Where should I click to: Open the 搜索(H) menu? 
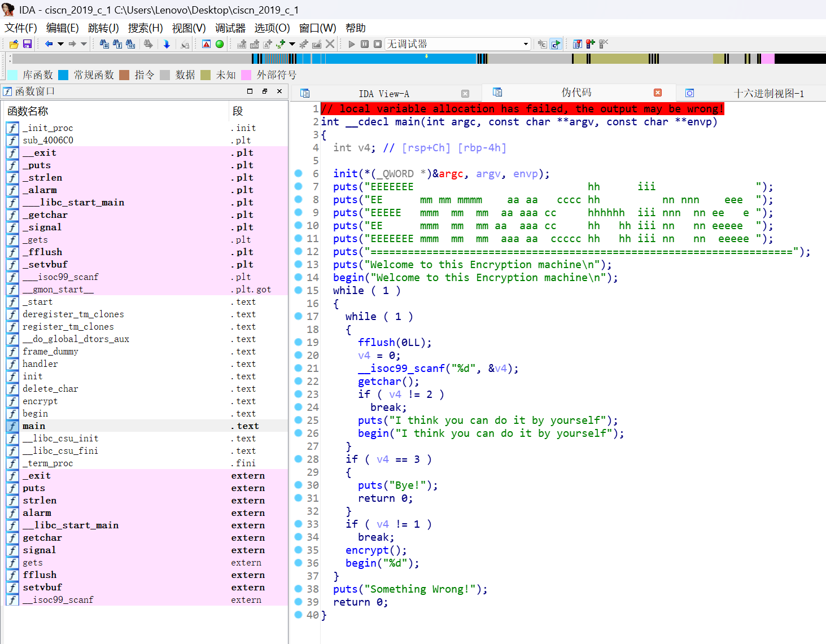[x=145, y=28]
